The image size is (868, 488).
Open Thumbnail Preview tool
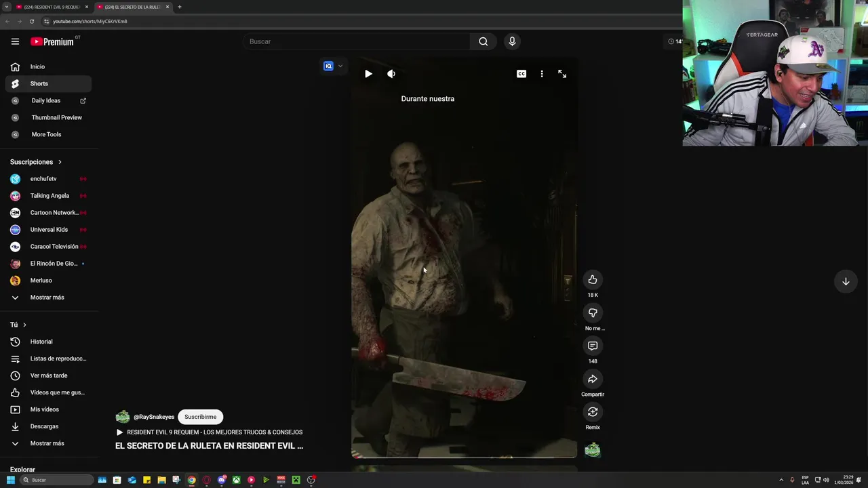click(47, 117)
